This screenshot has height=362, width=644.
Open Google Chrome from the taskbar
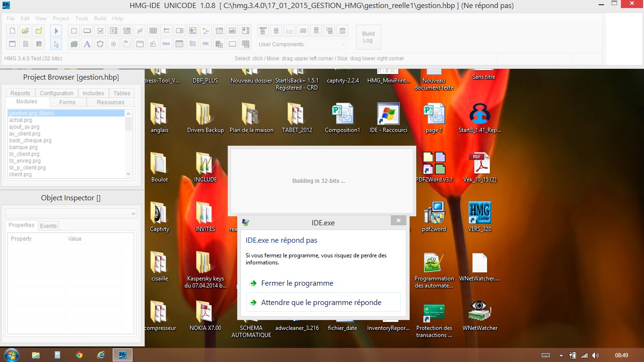coord(79,355)
